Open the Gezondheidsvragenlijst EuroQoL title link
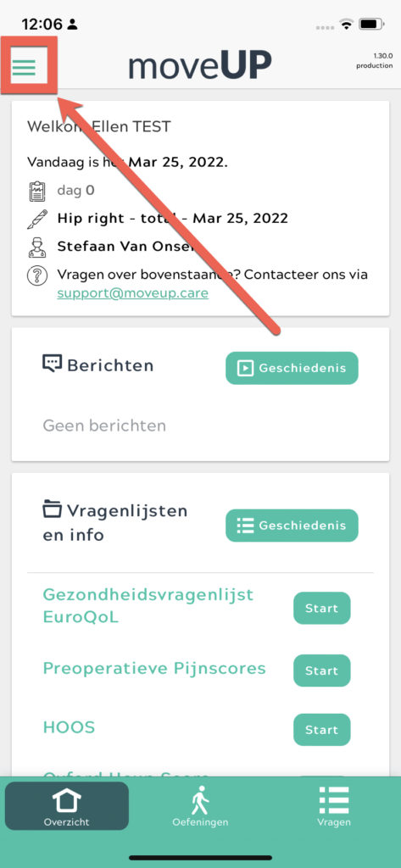 coord(148,606)
